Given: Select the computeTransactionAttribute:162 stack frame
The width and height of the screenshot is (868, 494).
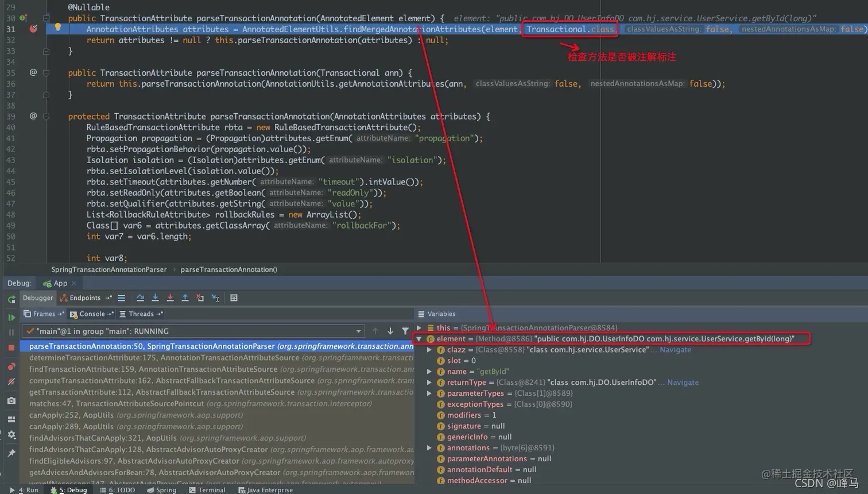Looking at the screenshot, I should [217, 380].
